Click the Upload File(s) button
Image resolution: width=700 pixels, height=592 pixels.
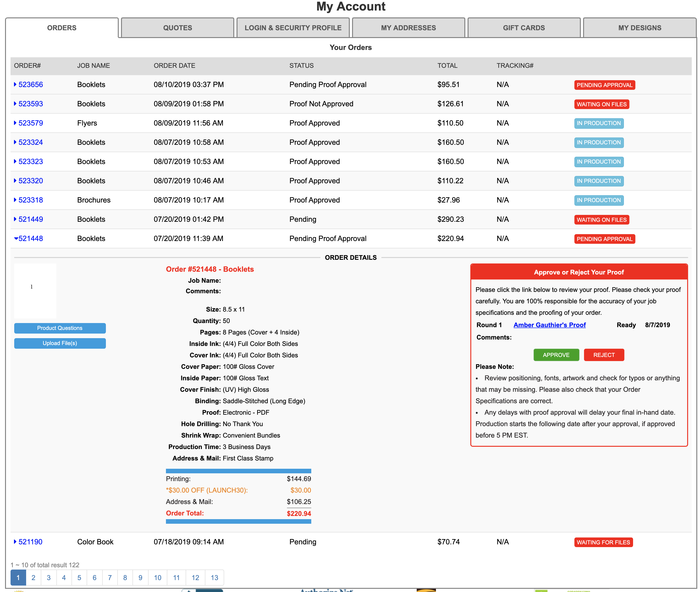(60, 343)
